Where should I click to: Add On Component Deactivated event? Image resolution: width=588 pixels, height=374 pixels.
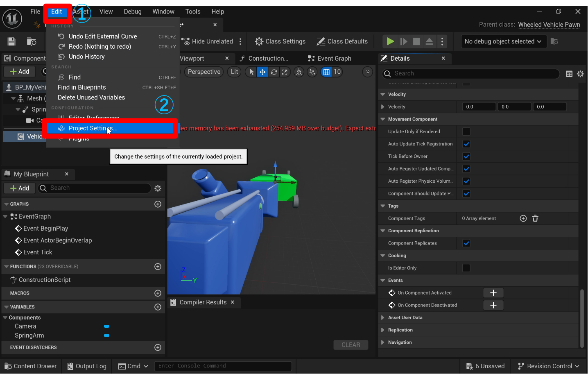(493, 305)
